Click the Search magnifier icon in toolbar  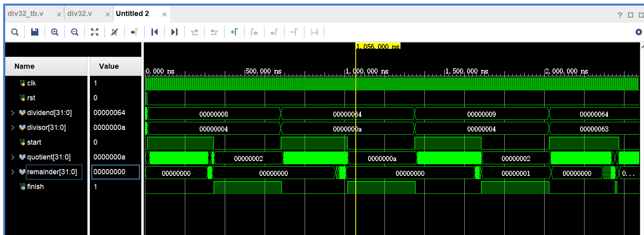15,32
